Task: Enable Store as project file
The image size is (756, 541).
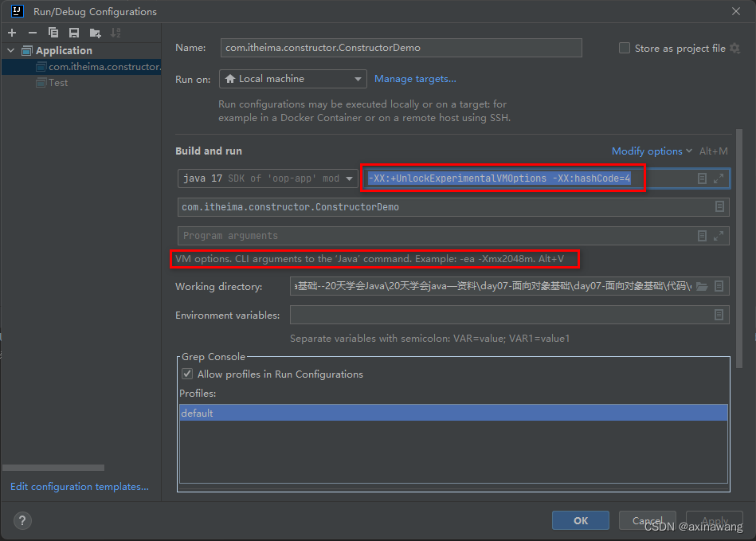Action: point(625,48)
